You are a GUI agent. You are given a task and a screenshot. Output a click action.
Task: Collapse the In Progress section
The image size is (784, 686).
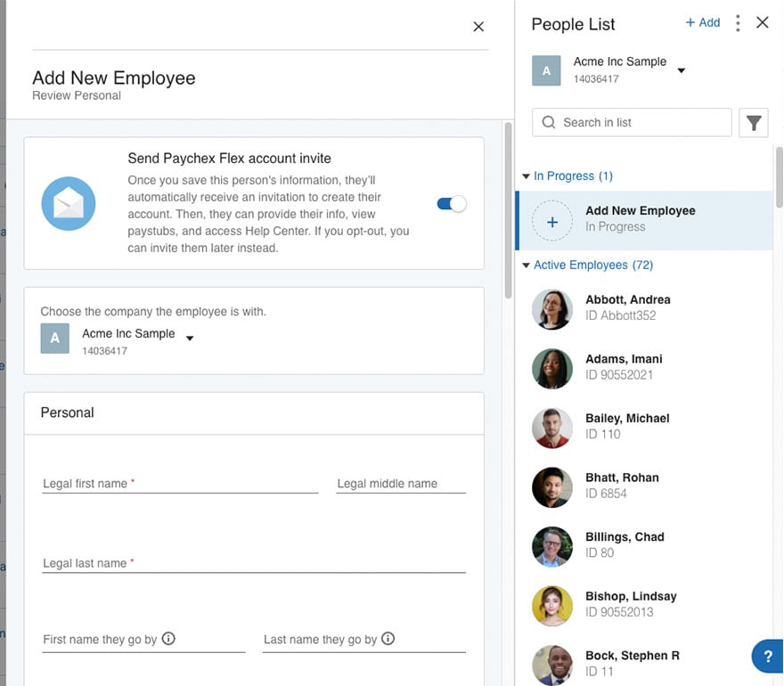tap(526, 176)
